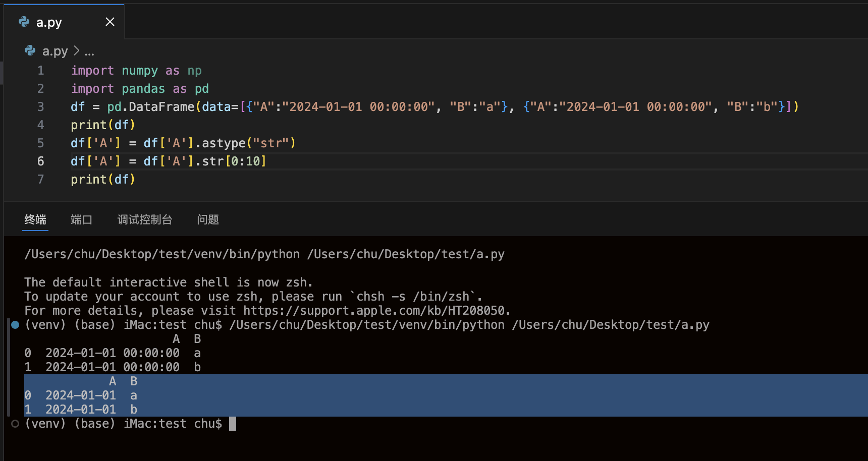Open the 调试控制台 panel tab
The width and height of the screenshot is (868, 461).
tap(145, 219)
